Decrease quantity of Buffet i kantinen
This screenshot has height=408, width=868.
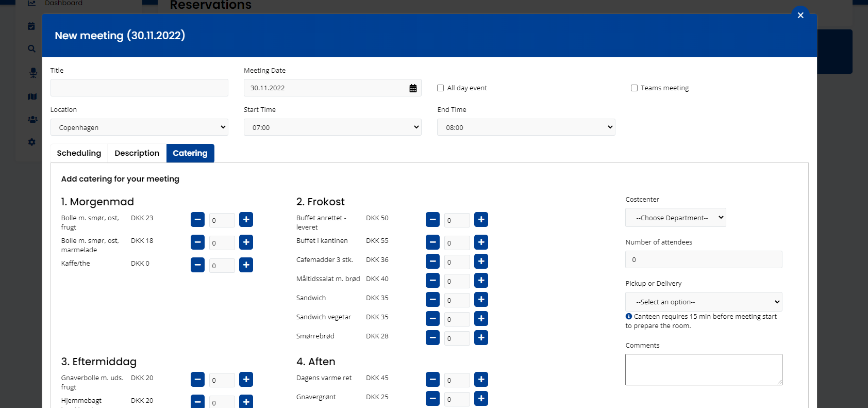[x=432, y=242]
